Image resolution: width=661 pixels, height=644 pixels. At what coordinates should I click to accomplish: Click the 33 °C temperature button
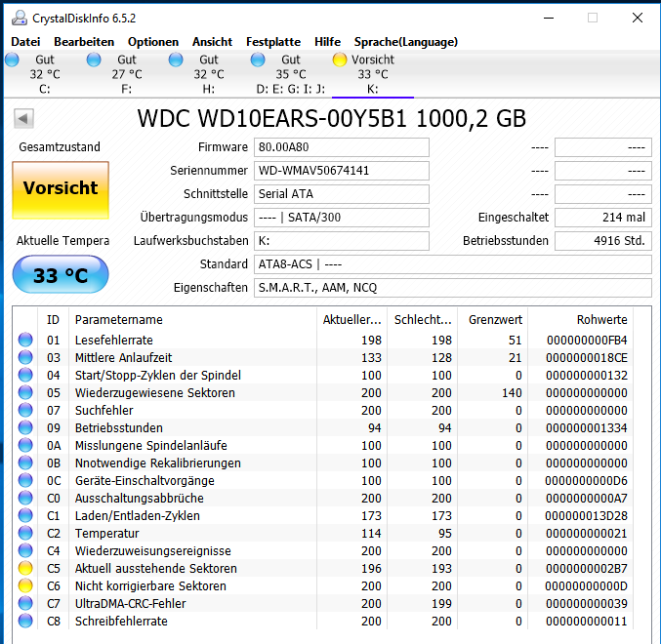tap(61, 274)
